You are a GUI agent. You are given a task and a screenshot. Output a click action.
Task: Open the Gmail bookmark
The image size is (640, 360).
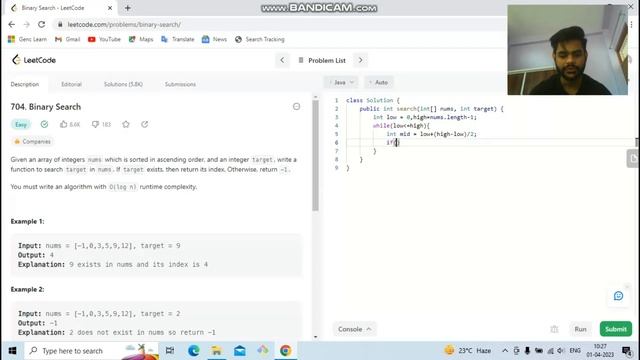coord(68,39)
